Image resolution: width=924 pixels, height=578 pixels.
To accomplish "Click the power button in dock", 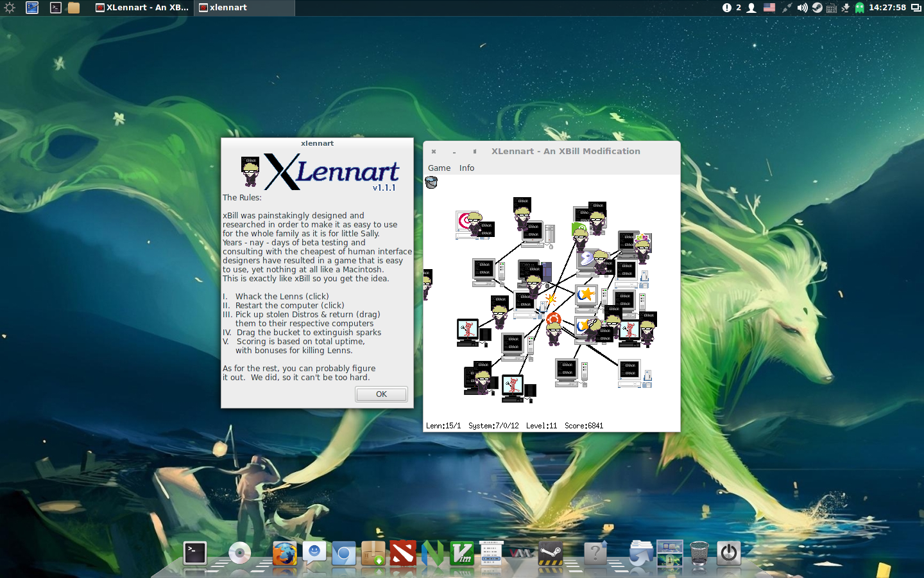I will tap(729, 553).
